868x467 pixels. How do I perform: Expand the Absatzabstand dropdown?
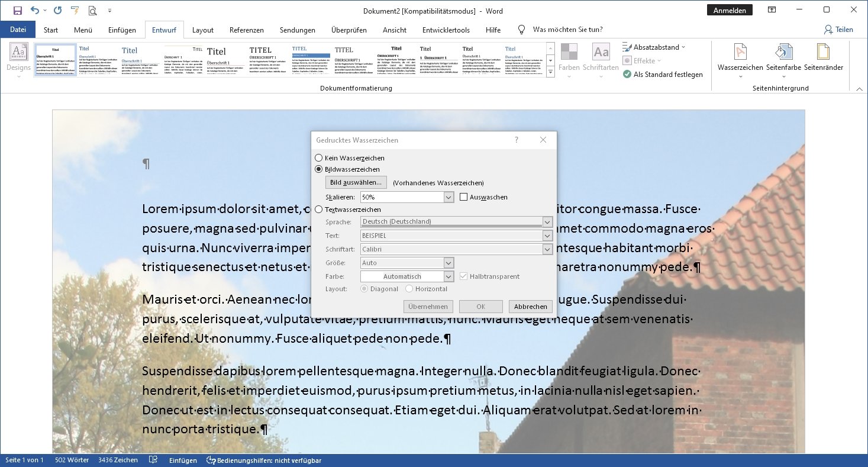pyautogui.click(x=654, y=47)
